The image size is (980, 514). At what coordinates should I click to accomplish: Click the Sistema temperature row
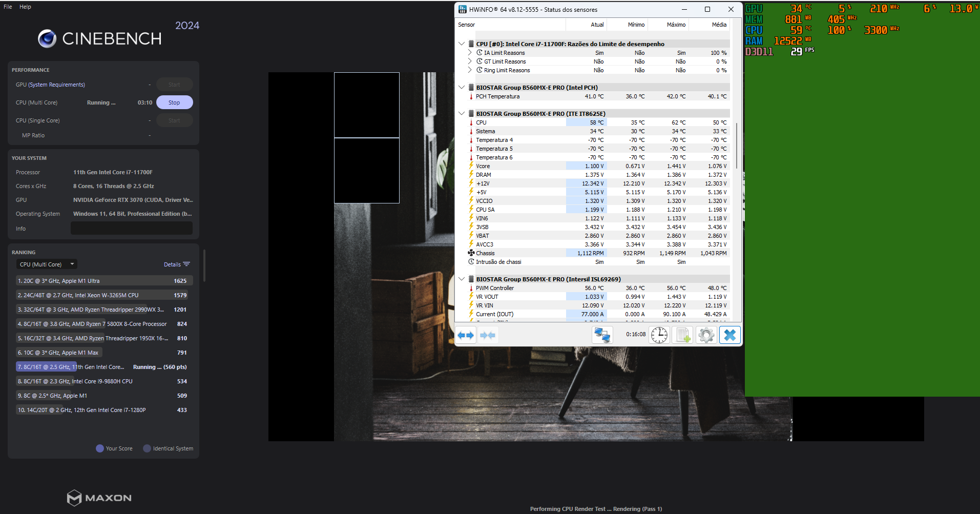[x=598, y=131]
